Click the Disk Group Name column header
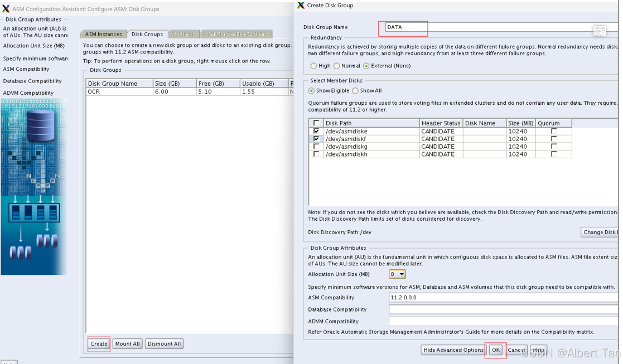 (119, 84)
